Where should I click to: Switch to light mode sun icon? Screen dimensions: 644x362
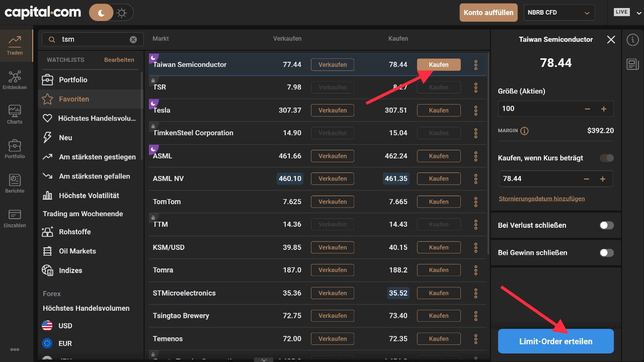click(122, 13)
